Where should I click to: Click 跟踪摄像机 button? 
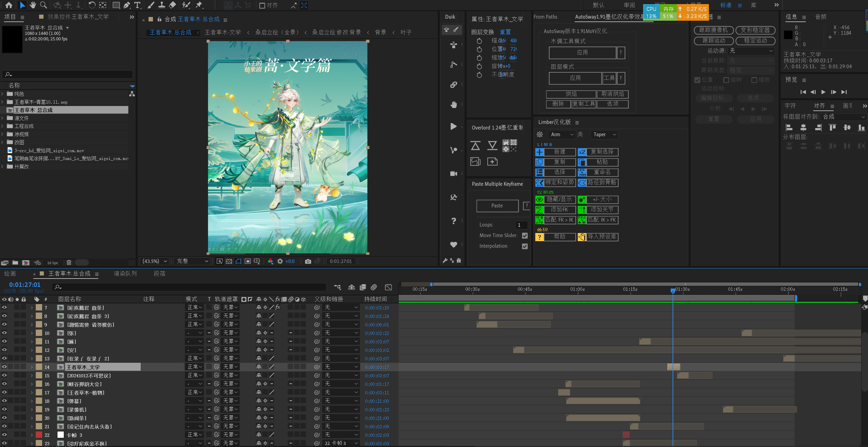(714, 30)
